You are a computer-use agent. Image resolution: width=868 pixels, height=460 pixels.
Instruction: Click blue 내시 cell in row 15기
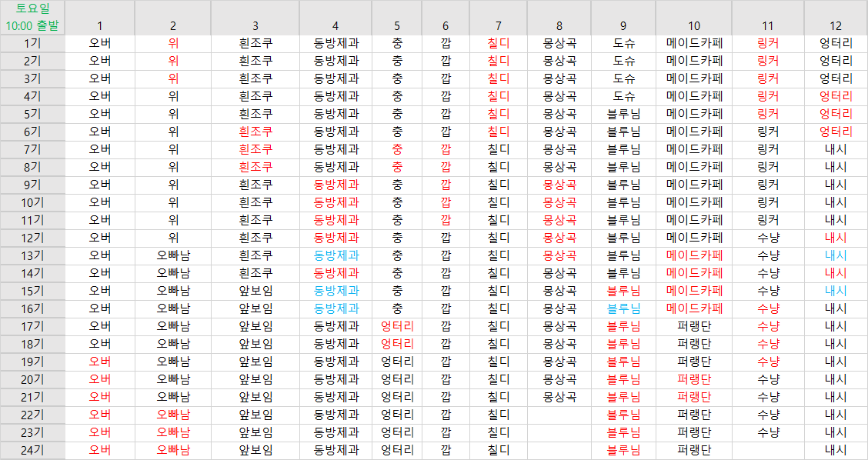pos(836,291)
